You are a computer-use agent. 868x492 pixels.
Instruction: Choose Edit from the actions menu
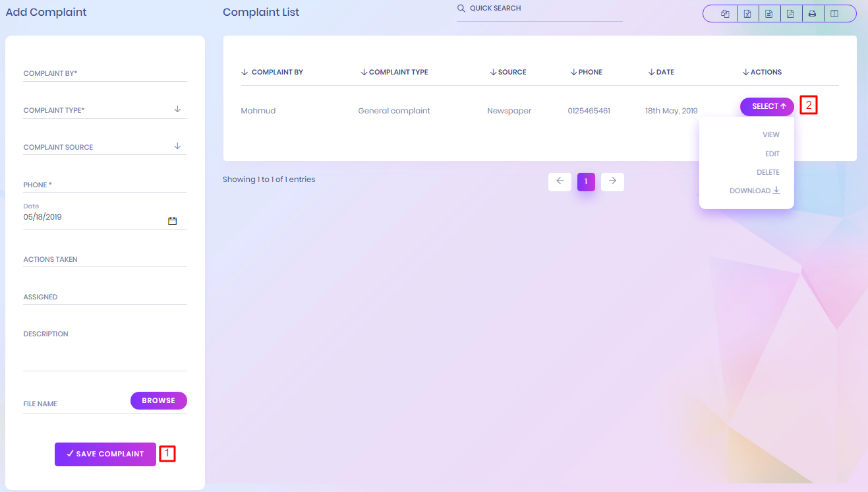pyautogui.click(x=772, y=154)
